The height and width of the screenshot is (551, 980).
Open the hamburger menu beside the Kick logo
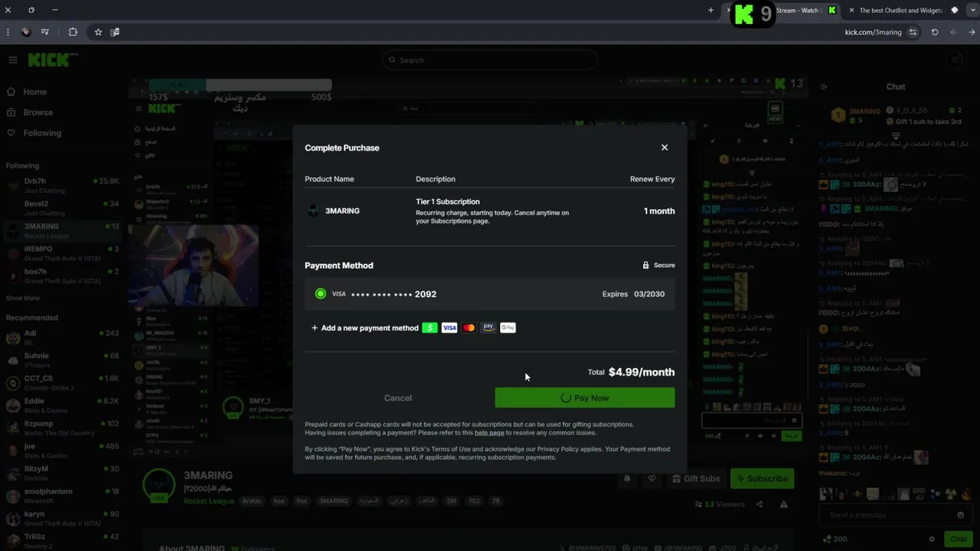point(13,60)
